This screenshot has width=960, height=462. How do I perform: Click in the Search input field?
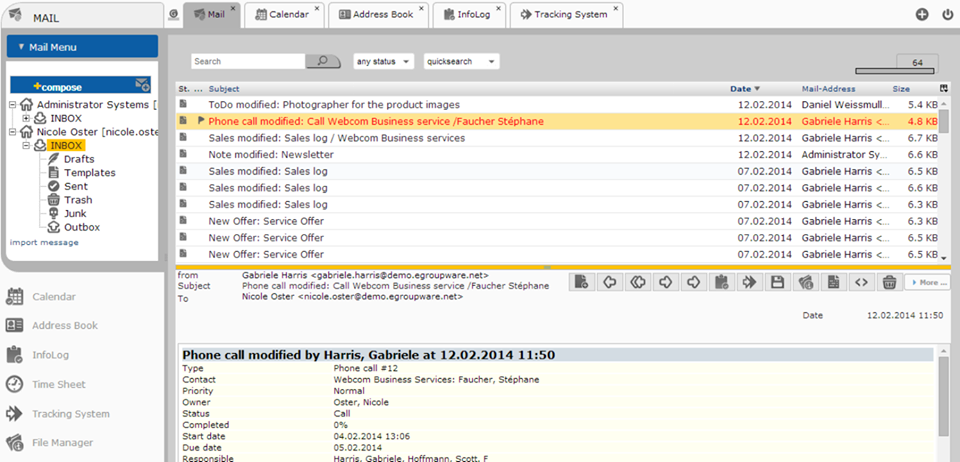point(248,62)
